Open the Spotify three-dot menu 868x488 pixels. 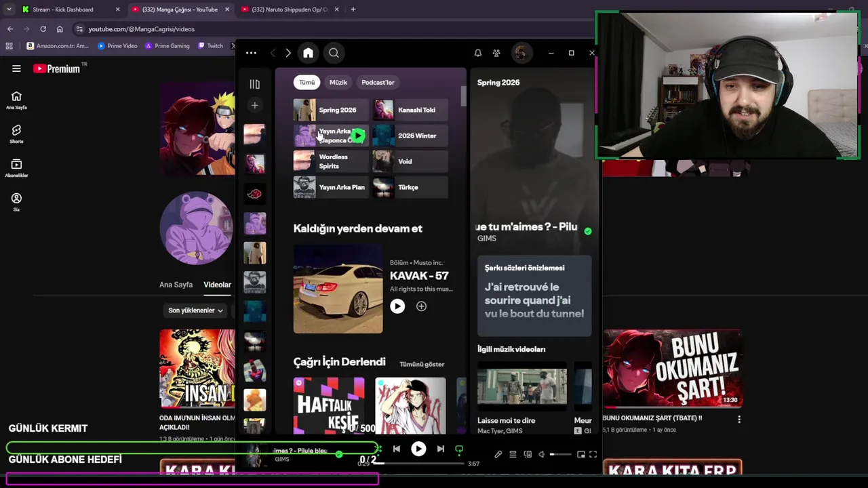click(x=251, y=53)
